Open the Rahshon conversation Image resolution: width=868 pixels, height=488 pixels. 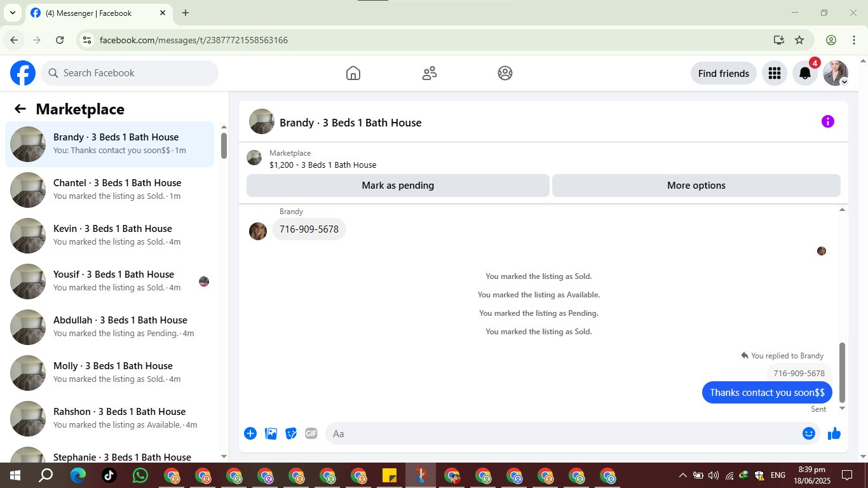[x=109, y=419]
